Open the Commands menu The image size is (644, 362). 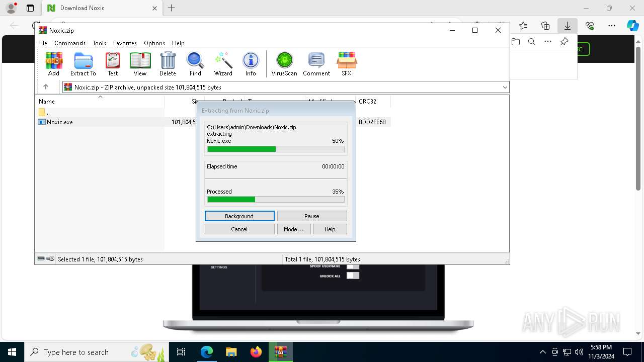tap(70, 43)
